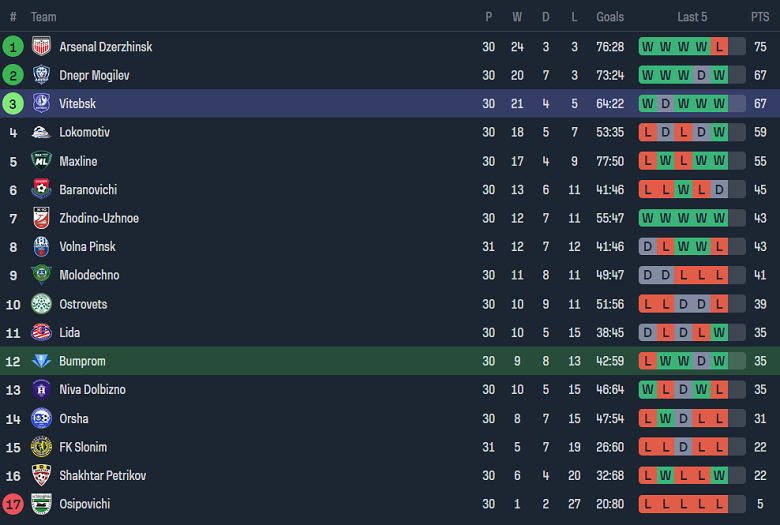
Task: Click the Zhodino-Uzhnoe team logo
Action: pos(41,218)
